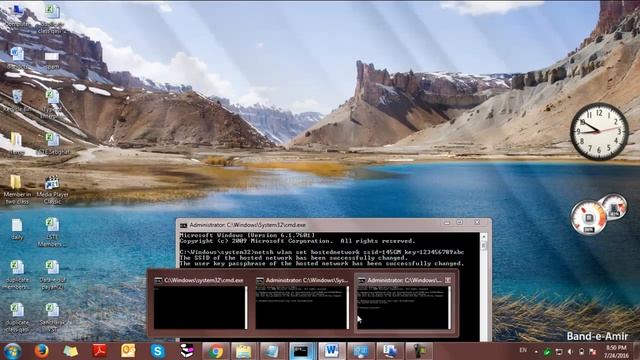This screenshot has height=360, width=640.
Task: Open Media Player Classic shortcut
Action: point(52,189)
